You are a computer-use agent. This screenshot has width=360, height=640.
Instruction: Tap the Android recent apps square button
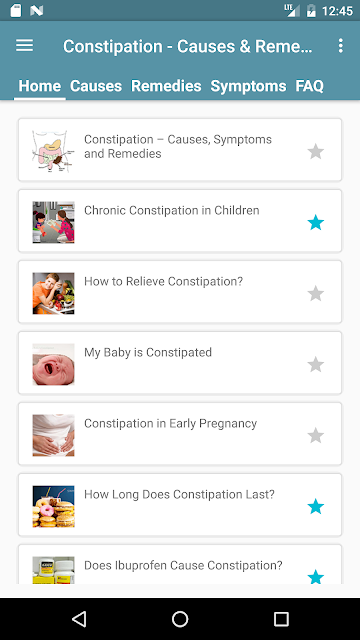(281, 619)
